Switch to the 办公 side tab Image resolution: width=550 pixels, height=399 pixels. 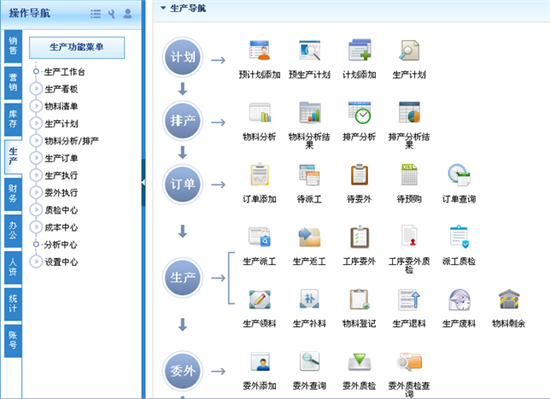13,231
